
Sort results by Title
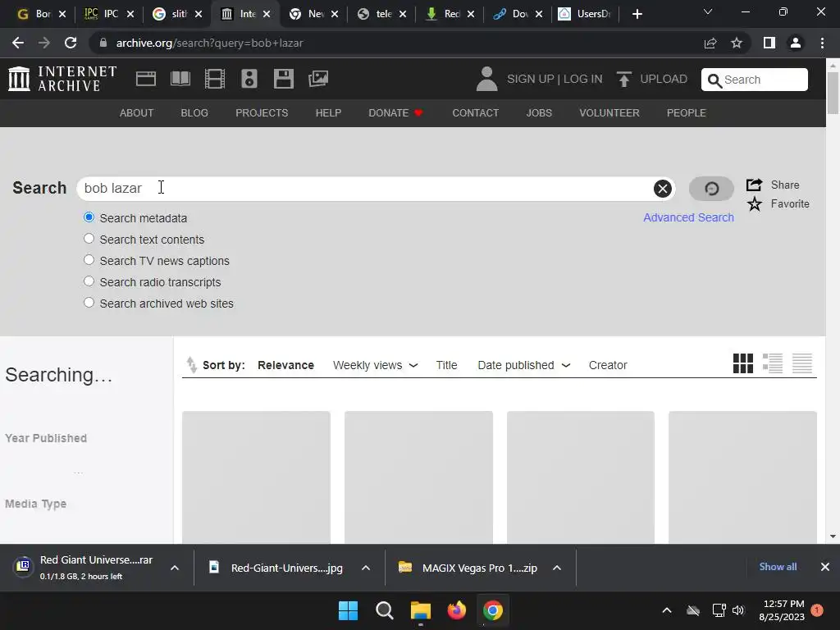(x=446, y=365)
